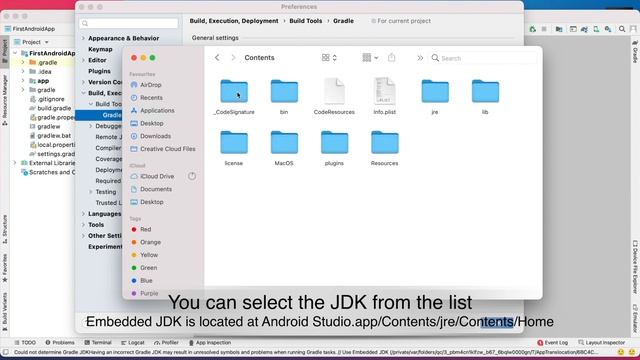This screenshot has height=360, width=640.
Task: Select Plugins in Preferences
Action: click(99, 71)
